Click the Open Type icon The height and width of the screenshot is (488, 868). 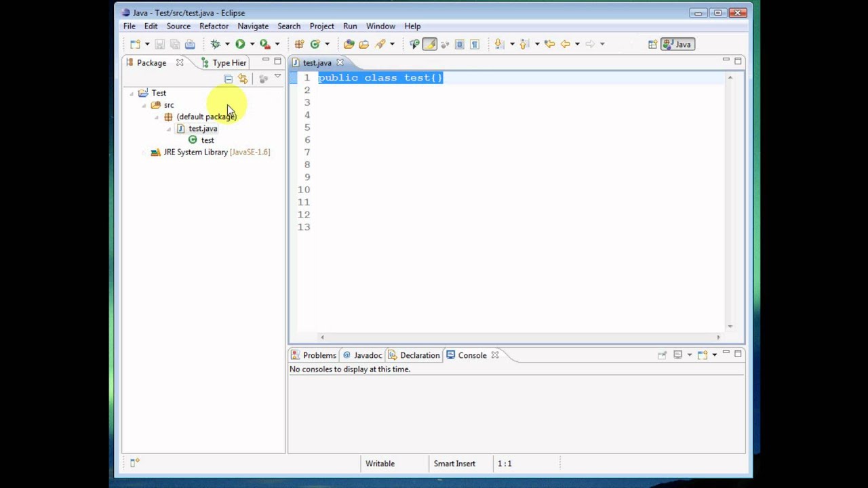[349, 44]
